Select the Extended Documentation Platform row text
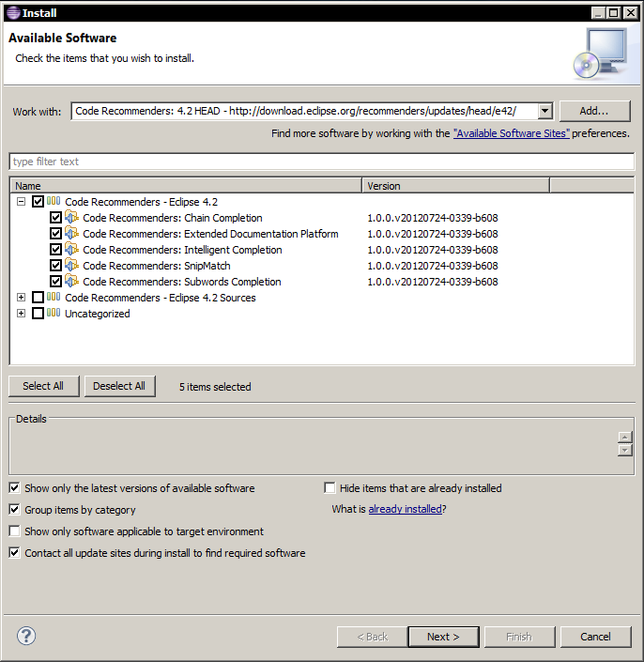The width and height of the screenshot is (644, 662). click(x=210, y=234)
